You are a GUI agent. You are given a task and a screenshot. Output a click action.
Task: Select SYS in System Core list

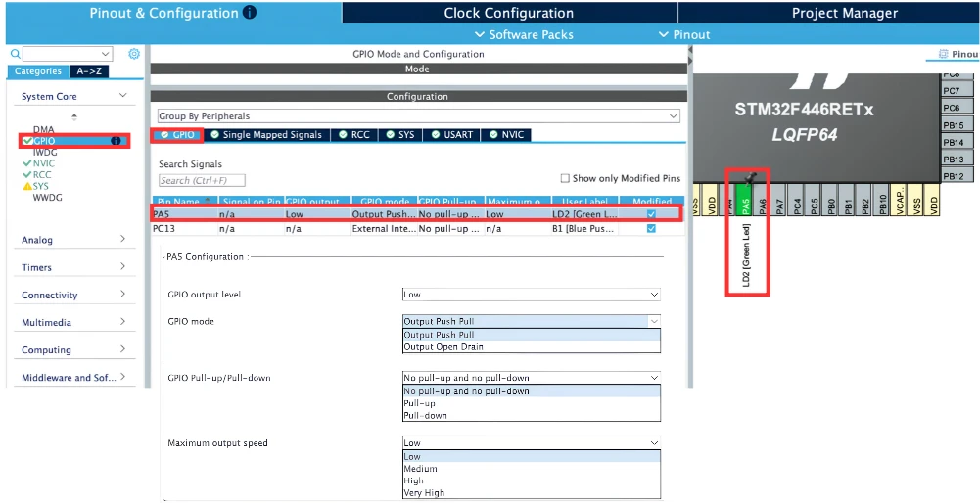click(x=41, y=186)
